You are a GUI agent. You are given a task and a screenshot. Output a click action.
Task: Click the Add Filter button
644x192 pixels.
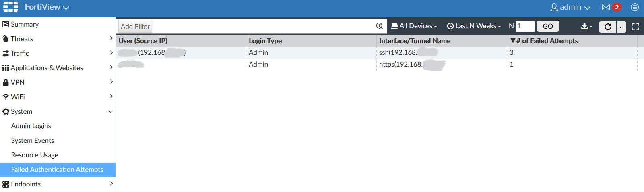pos(135,27)
